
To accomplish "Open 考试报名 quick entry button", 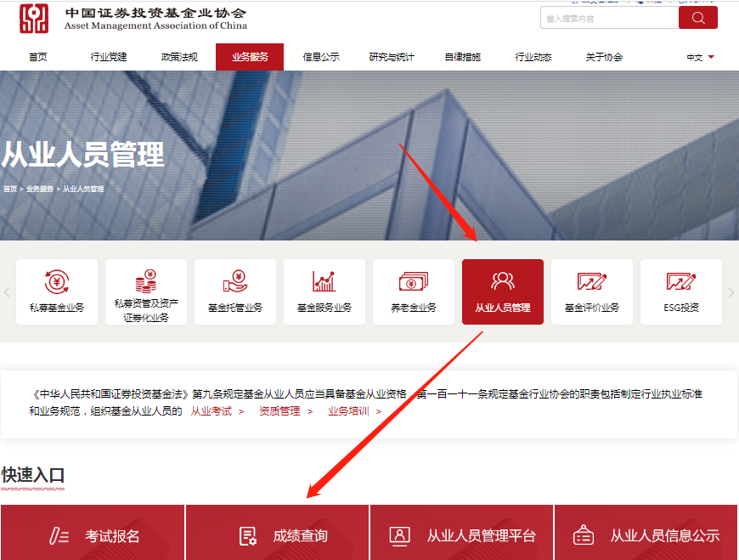I will click(x=93, y=533).
